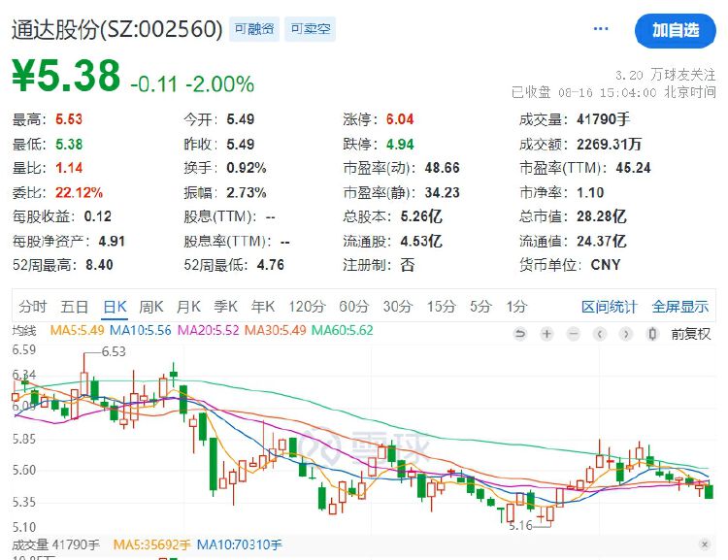Click the stock title 通达股份(SZ:002560)
The image size is (728, 560).
click(x=117, y=29)
